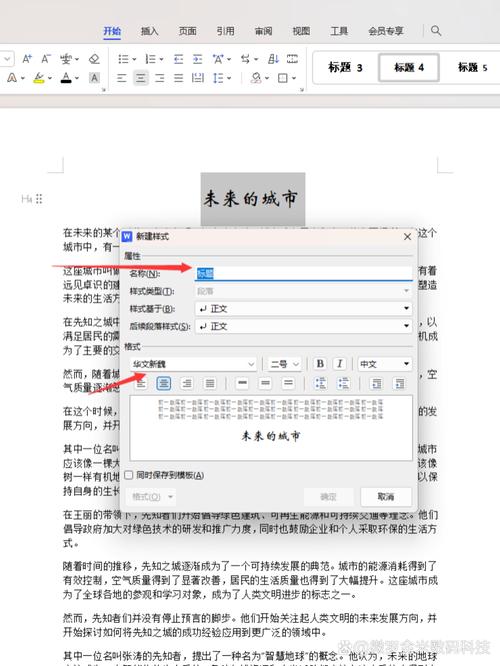
Task: Decrease paragraph spacing in the dialog
Action: click(343, 384)
